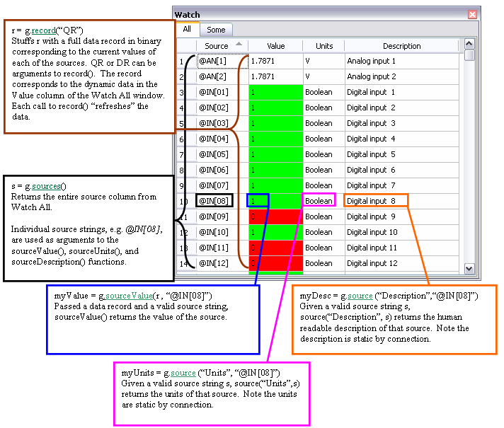Screen dimensions: 504x428
Task: Close the Watch window
Action: point(472,14)
